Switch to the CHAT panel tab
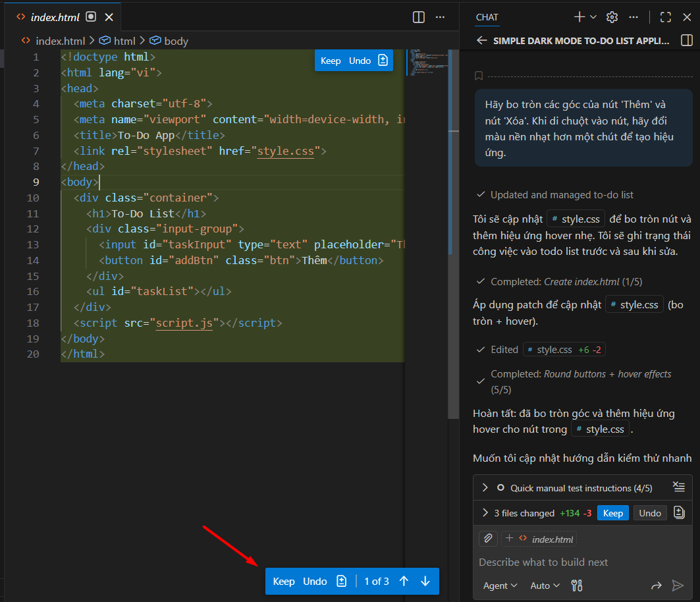Screen dimensions: 700x602 click(x=487, y=17)
